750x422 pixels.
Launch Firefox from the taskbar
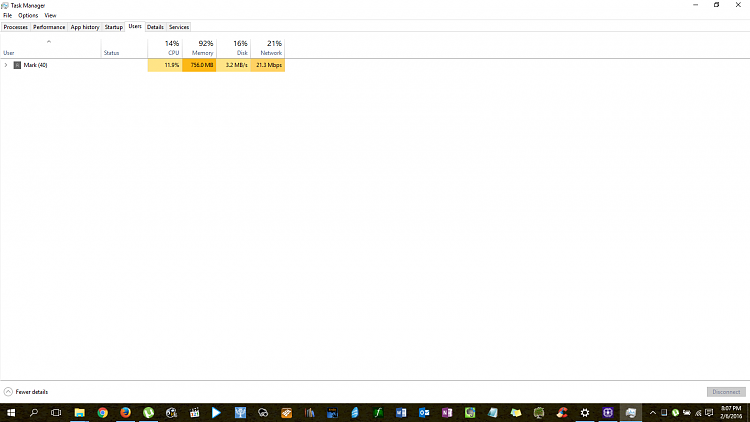[125, 412]
